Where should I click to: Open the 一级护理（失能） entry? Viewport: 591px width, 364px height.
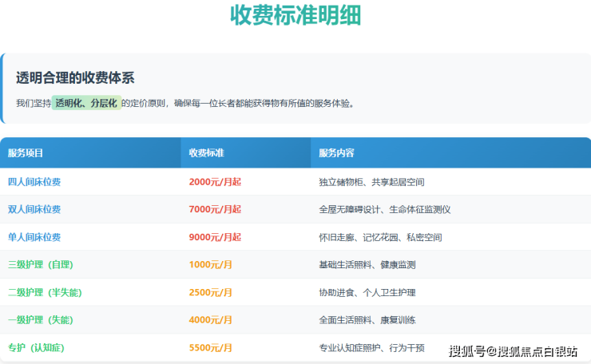(40, 320)
